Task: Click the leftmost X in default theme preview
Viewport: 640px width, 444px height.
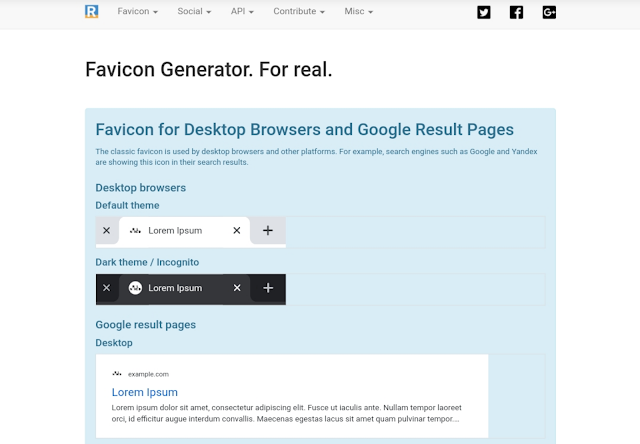Action: tap(107, 231)
